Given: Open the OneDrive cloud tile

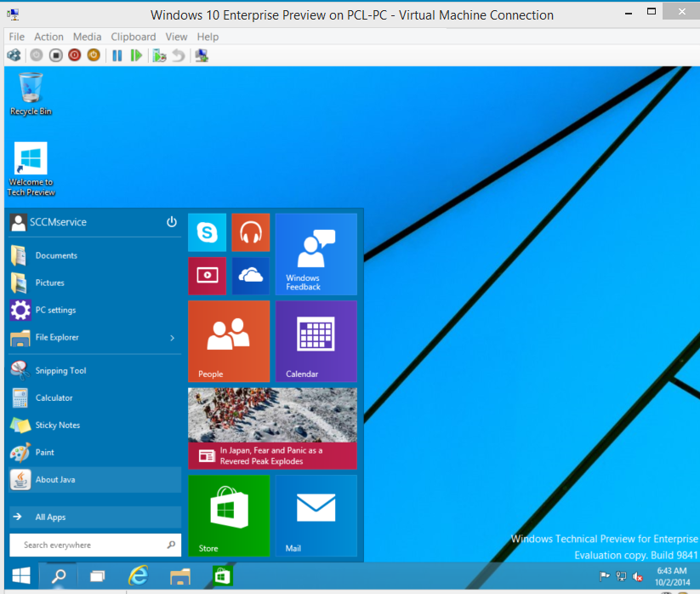Looking at the screenshot, I should tap(251, 276).
